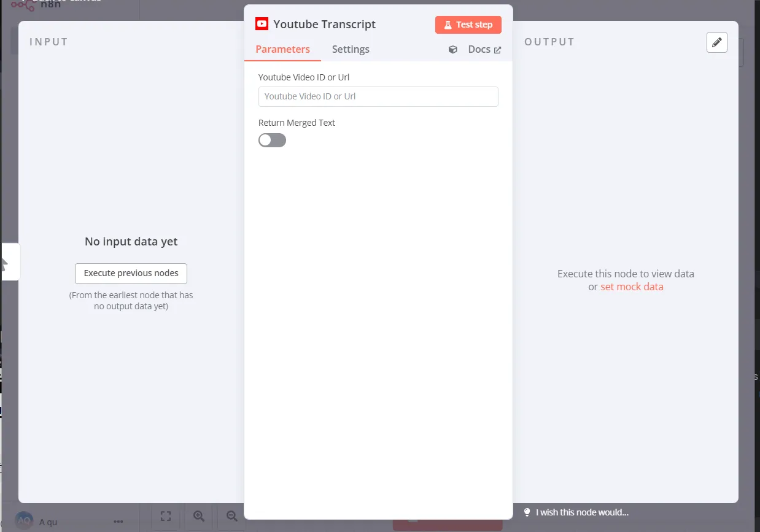Click the 'No input data yet' text

(x=131, y=242)
